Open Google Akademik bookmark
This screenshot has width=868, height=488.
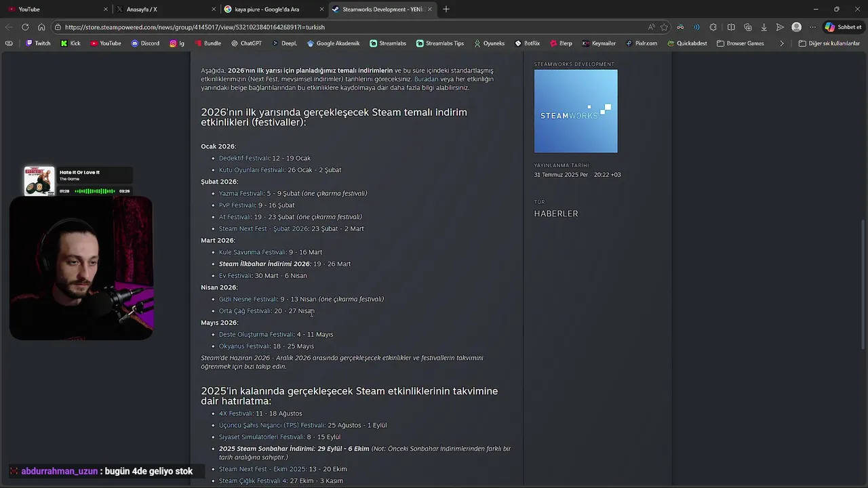tap(333, 43)
